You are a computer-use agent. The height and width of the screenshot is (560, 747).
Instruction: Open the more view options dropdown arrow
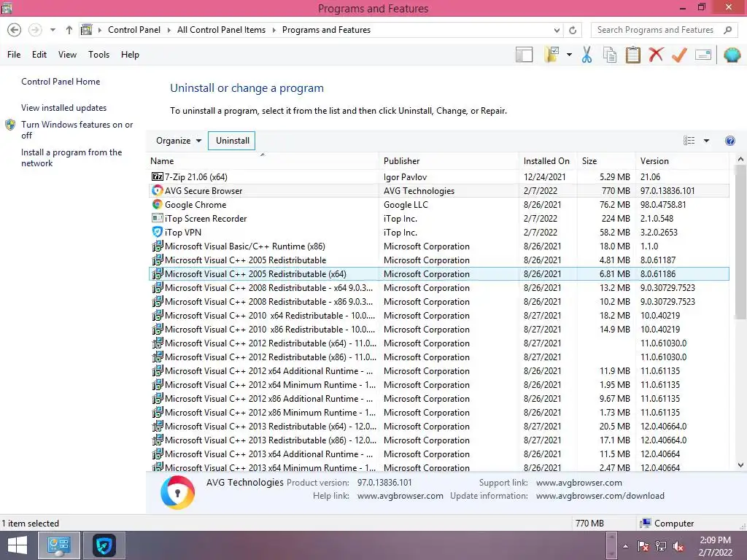[706, 141]
